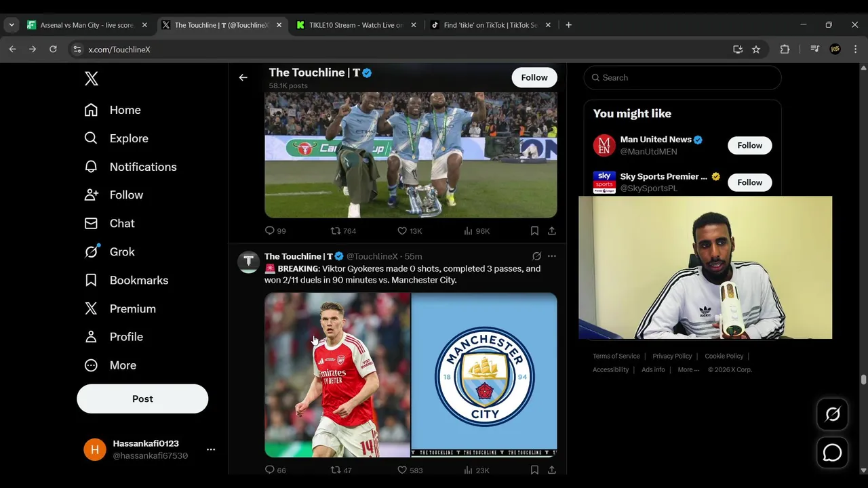868x488 pixels.
Task: Expand the tab search dropdown
Action: tap(12, 25)
